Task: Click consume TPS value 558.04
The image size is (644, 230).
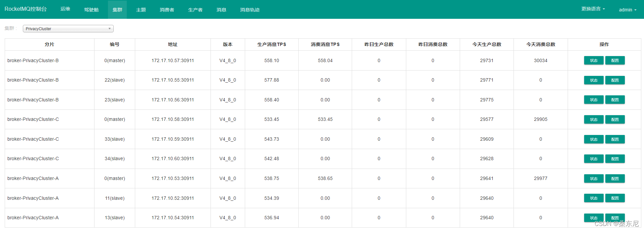Action: click(x=325, y=60)
